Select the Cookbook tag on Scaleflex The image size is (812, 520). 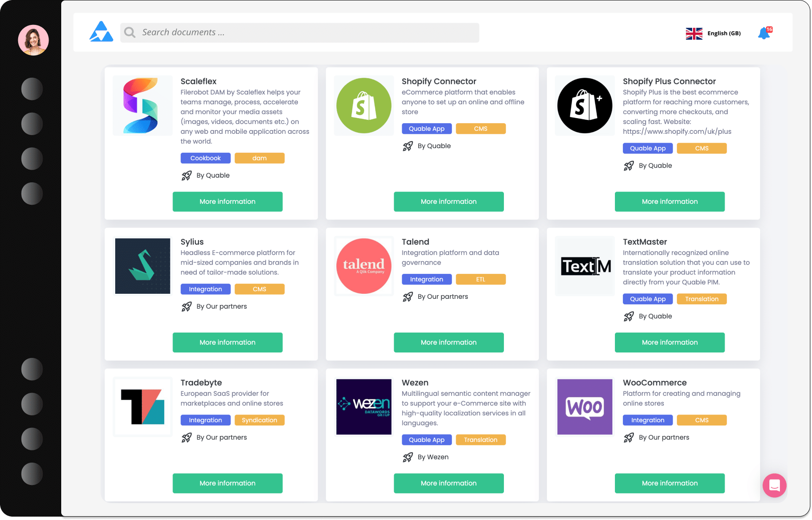pyautogui.click(x=206, y=158)
